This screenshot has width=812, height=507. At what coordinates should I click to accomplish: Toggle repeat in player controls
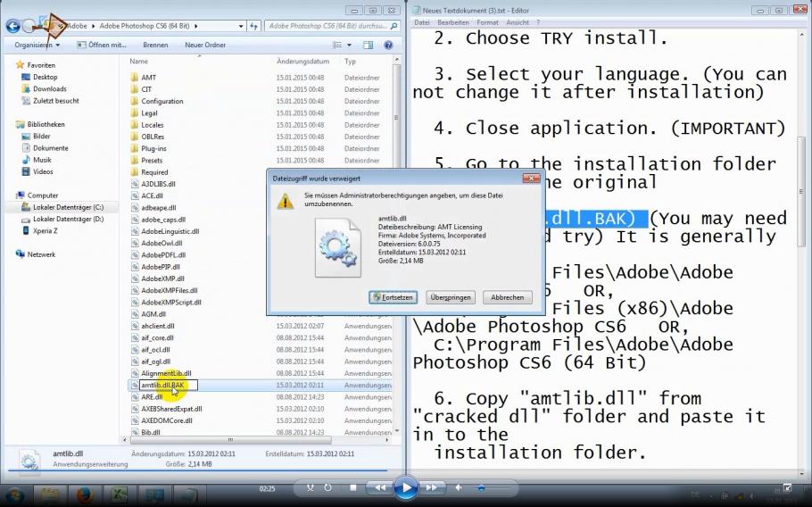pyautogui.click(x=327, y=488)
